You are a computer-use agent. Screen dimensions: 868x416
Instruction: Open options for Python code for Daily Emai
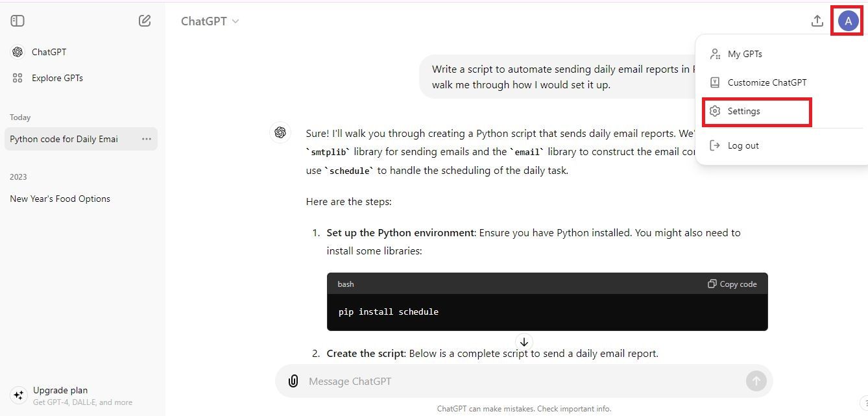pos(147,139)
